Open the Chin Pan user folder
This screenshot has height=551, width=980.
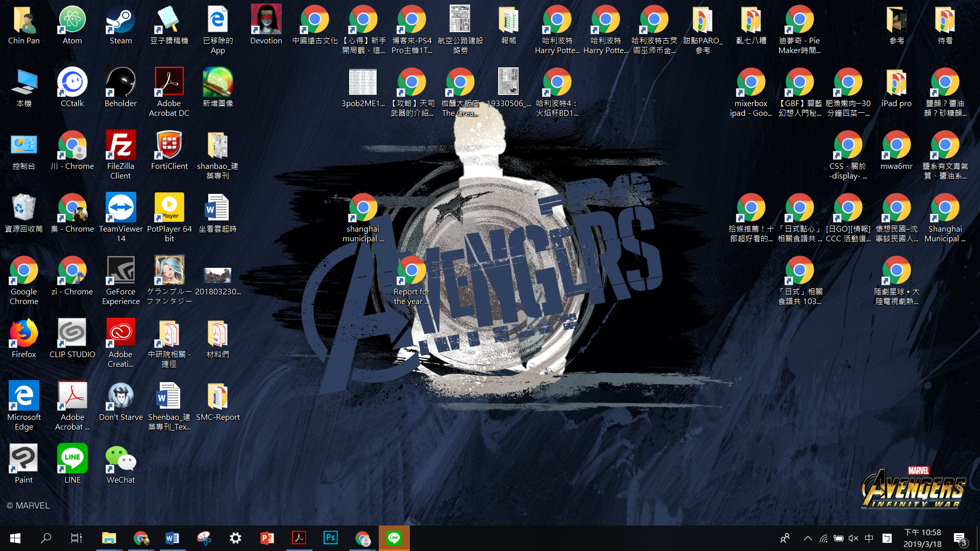[x=23, y=26]
